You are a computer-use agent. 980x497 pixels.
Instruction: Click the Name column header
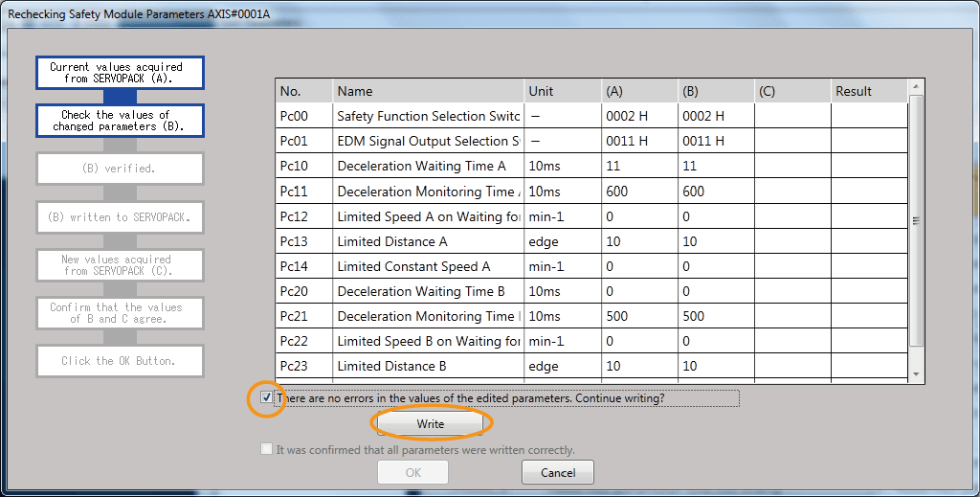[428, 91]
